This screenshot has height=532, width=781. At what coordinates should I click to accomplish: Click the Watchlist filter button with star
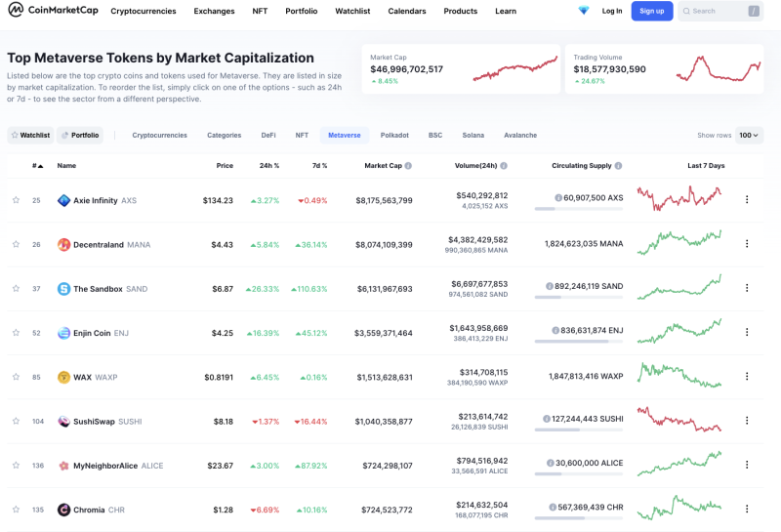pyautogui.click(x=30, y=135)
